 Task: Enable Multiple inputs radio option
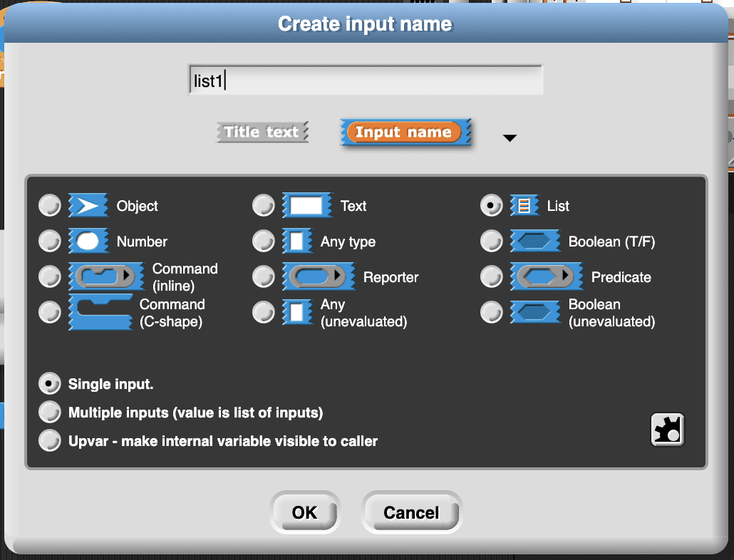pyautogui.click(x=50, y=413)
